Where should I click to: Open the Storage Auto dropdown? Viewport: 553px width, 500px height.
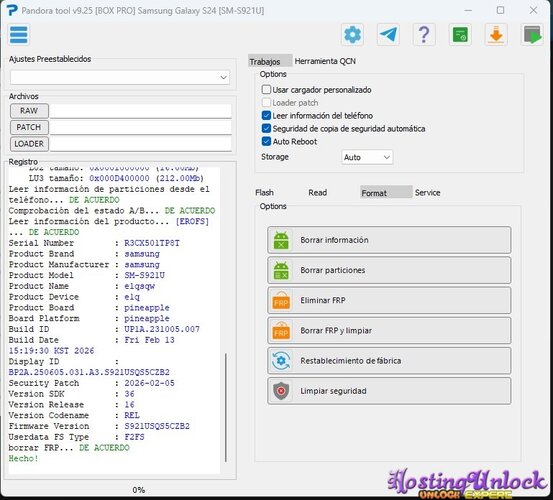367,157
